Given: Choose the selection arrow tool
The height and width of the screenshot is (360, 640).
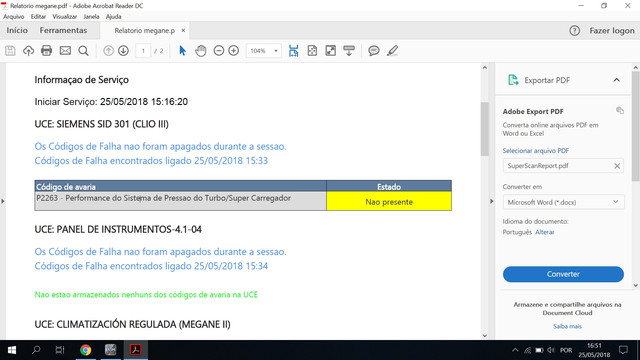Looking at the screenshot, I should pos(182,51).
